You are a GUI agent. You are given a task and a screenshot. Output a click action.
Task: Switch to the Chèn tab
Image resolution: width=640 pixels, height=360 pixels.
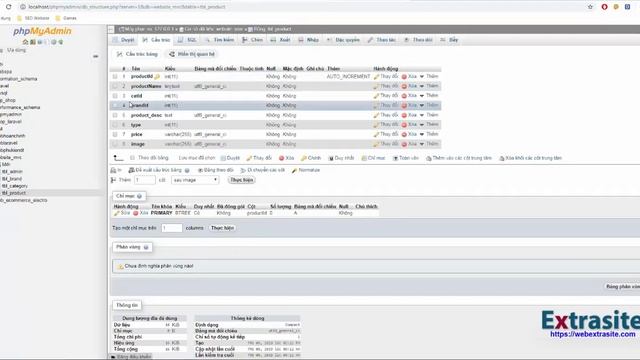pos(253,40)
